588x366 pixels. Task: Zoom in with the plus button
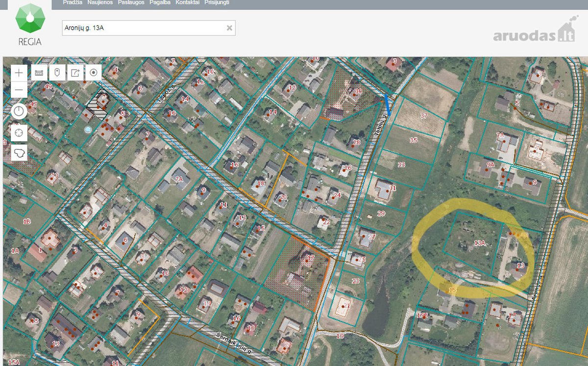point(19,73)
